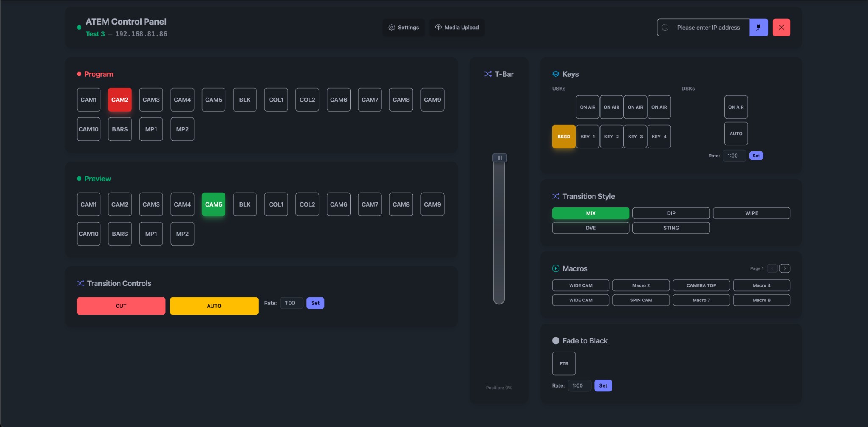This screenshot has height=427, width=868.
Task: Click the plug connect icon
Action: tap(759, 27)
